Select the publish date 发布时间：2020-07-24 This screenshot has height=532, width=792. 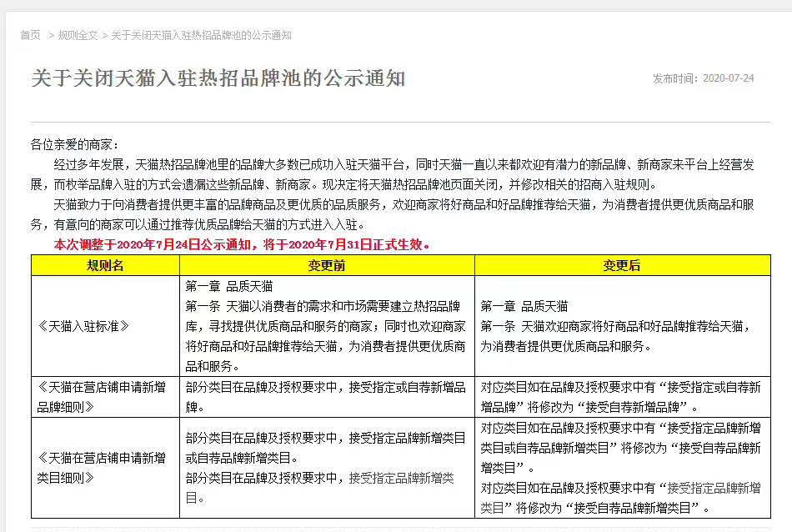tap(703, 78)
